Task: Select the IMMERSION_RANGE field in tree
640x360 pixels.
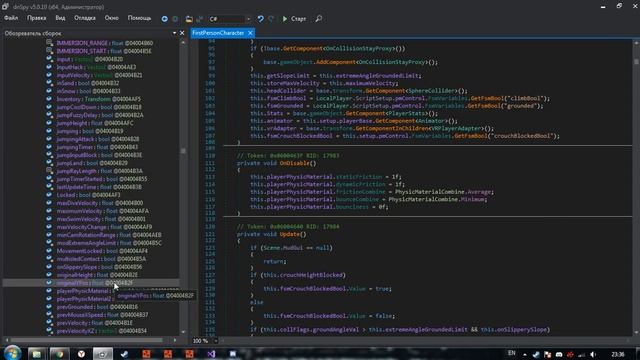Action: tap(105, 43)
